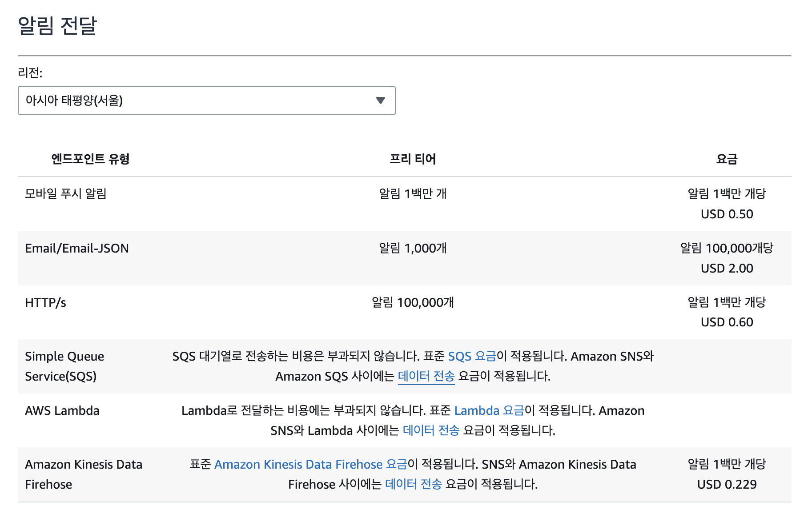
Task: Click the 프리 티어 column header
Action: coord(413,159)
